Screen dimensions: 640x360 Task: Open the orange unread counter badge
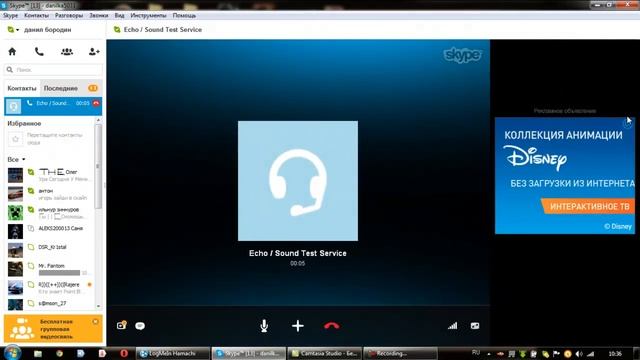pos(93,88)
